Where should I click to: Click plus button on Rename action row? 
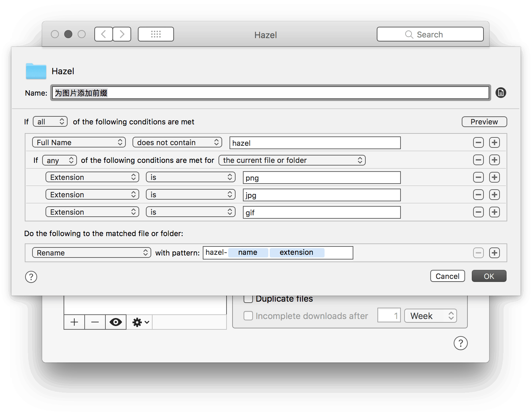[x=494, y=253]
